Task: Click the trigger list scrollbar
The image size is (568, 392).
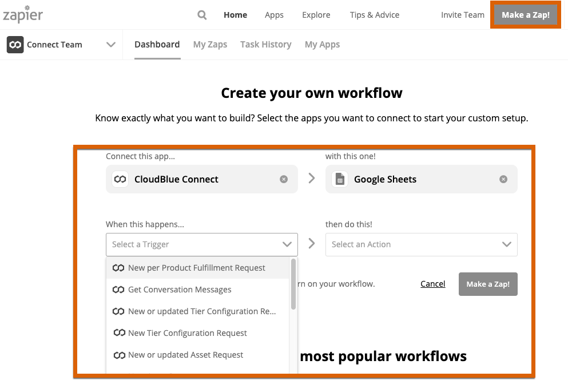Action: coord(293,284)
